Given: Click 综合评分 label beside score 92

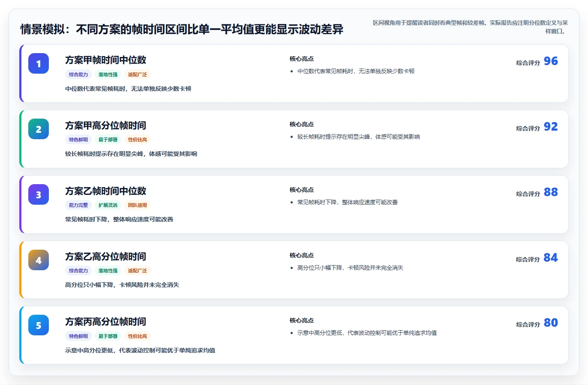Looking at the screenshot, I should tap(528, 128).
